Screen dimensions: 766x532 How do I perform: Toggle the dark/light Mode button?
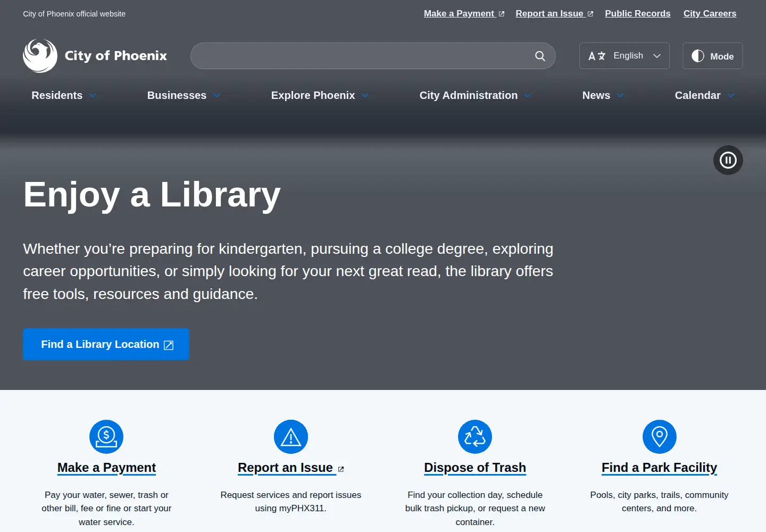click(x=713, y=56)
